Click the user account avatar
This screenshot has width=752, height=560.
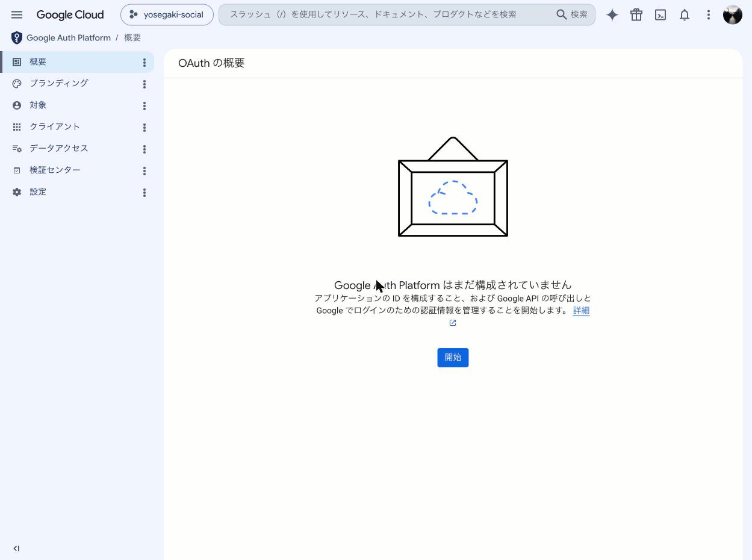coord(733,14)
